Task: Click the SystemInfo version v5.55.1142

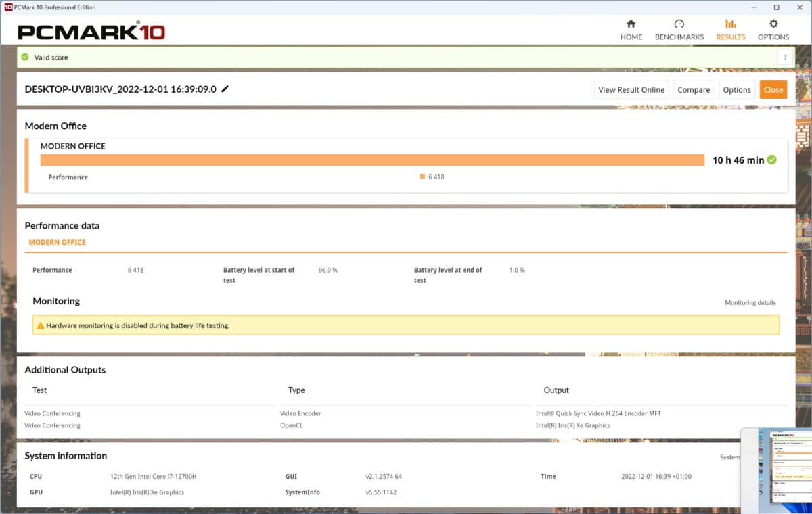Action: 381,492
